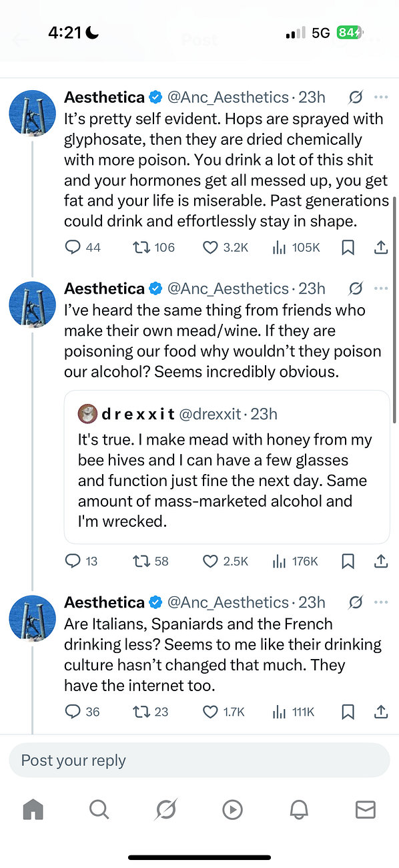Open Grok icon on first post
The image size is (399, 868).
tap(356, 98)
